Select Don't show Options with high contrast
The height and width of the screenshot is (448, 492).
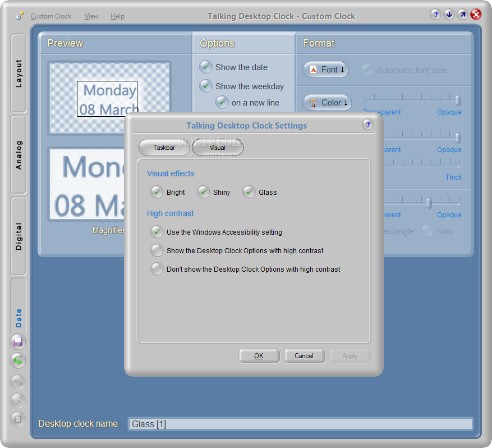[157, 269]
